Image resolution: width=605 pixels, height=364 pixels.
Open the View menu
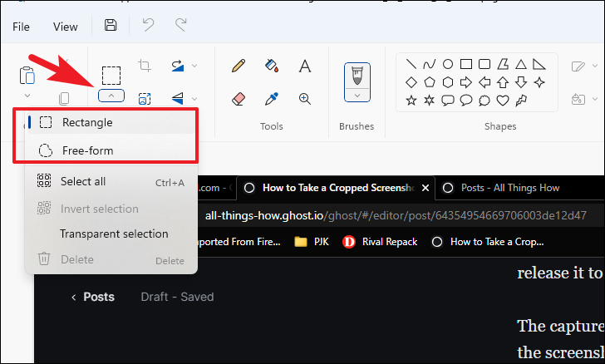coord(66,27)
